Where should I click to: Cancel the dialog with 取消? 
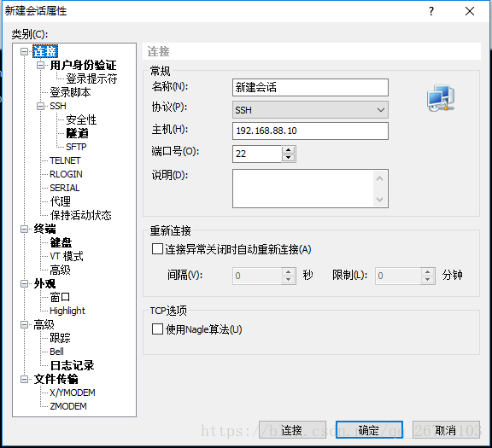[446, 430]
